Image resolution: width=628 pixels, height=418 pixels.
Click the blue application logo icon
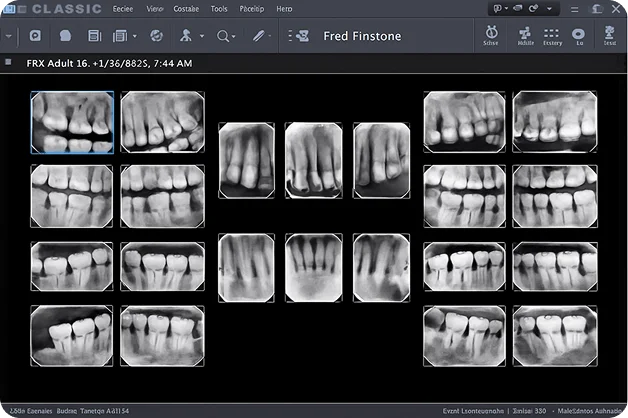(x=9, y=9)
